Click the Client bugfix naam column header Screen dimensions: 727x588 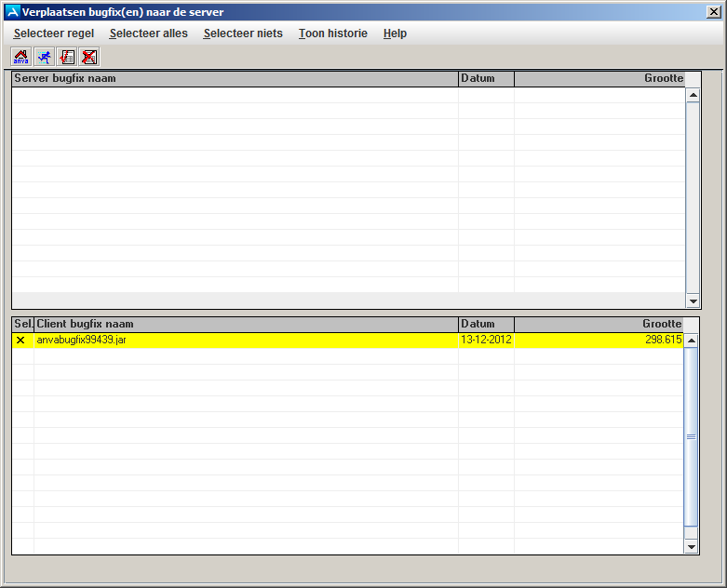tap(246, 325)
